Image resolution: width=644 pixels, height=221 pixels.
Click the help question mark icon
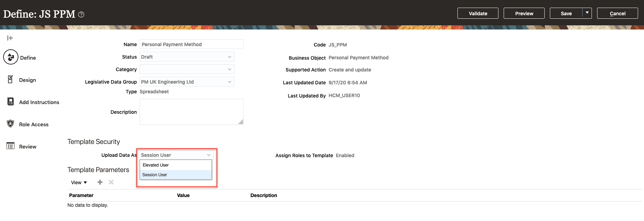click(x=81, y=15)
